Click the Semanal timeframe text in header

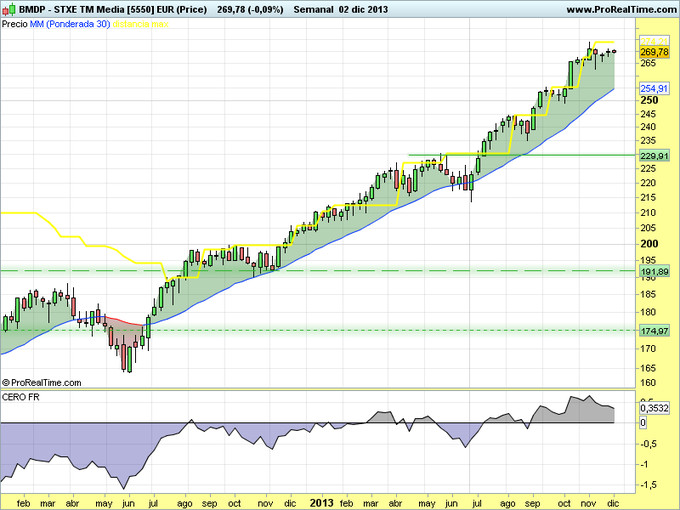[327, 9]
